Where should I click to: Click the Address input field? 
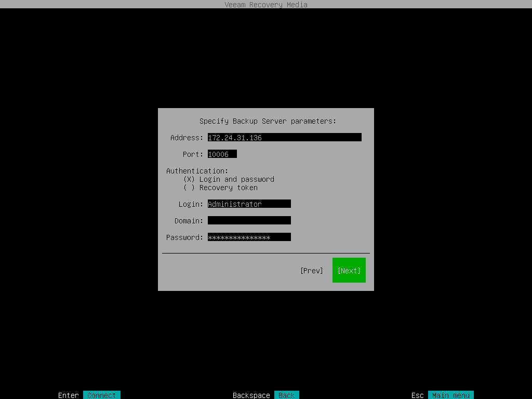click(284, 137)
